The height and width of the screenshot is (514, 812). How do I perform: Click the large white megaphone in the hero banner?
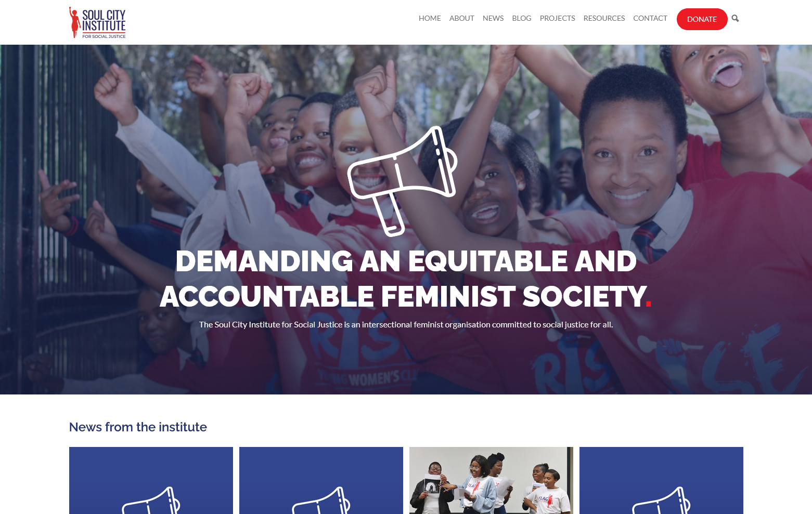point(403,180)
